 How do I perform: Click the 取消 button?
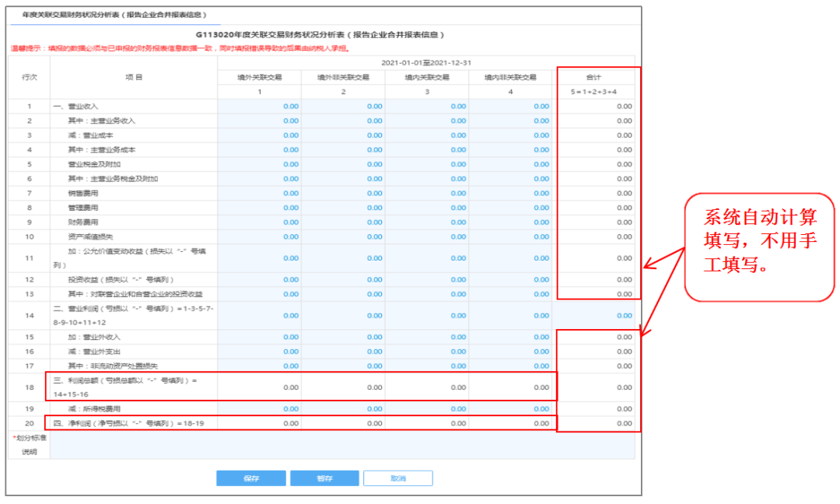coord(398,478)
